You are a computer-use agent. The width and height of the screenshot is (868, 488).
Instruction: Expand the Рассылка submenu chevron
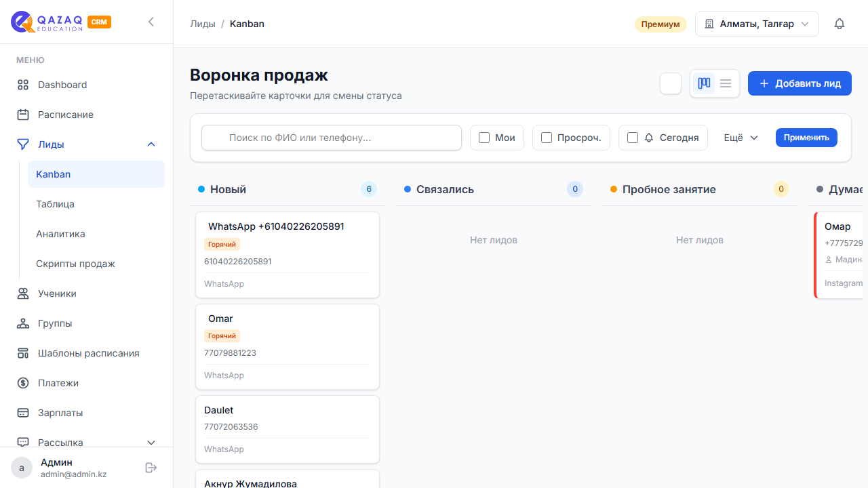(151, 443)
